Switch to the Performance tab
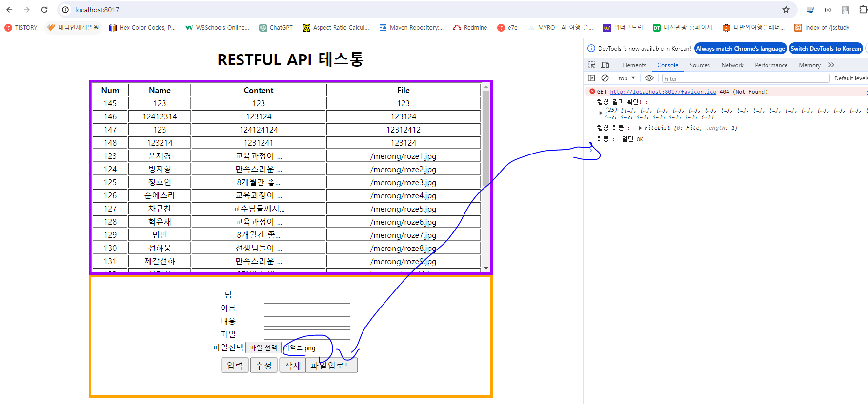This screenshot has width=868, height=404. tap(771, 65)
